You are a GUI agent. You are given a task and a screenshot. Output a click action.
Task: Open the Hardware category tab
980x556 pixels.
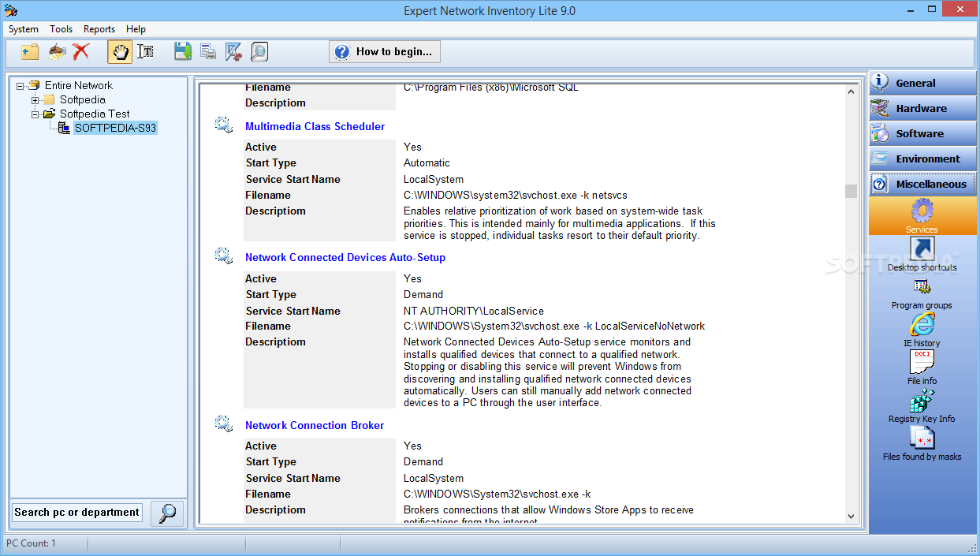pos(922,108)
